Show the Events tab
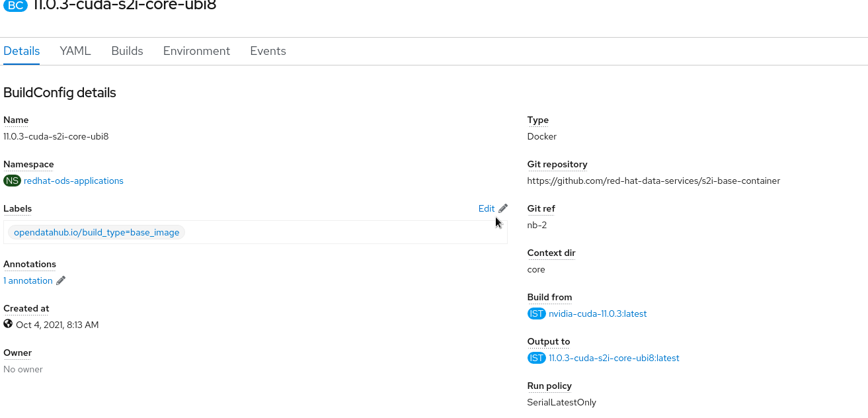Screen dimensions: 868x418 268,51
